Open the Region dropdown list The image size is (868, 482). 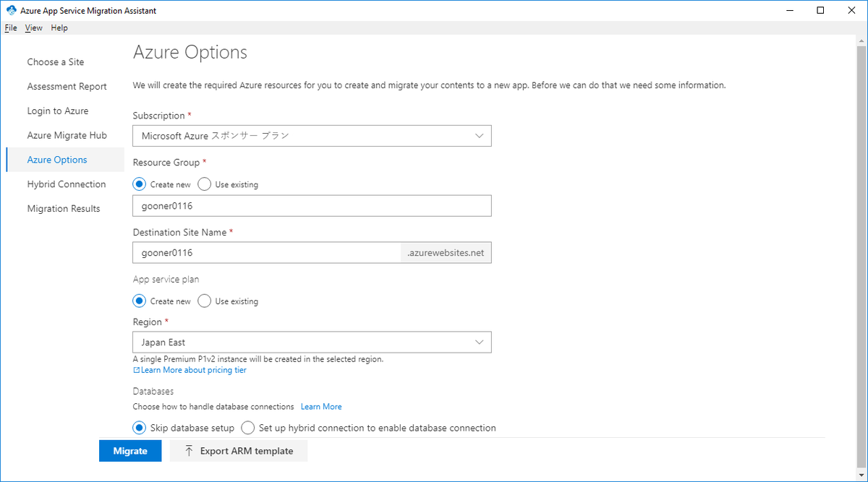pyautogui.click(x=312, y=342)
